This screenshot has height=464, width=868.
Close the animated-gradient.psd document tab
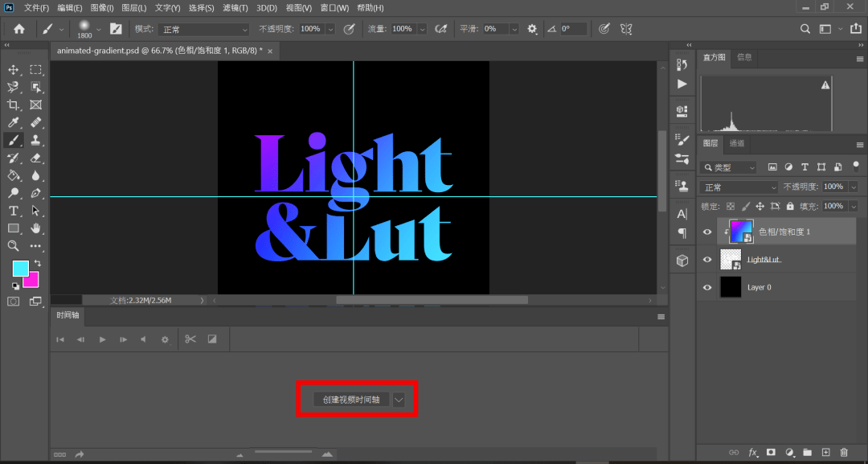tap(270, 51)
